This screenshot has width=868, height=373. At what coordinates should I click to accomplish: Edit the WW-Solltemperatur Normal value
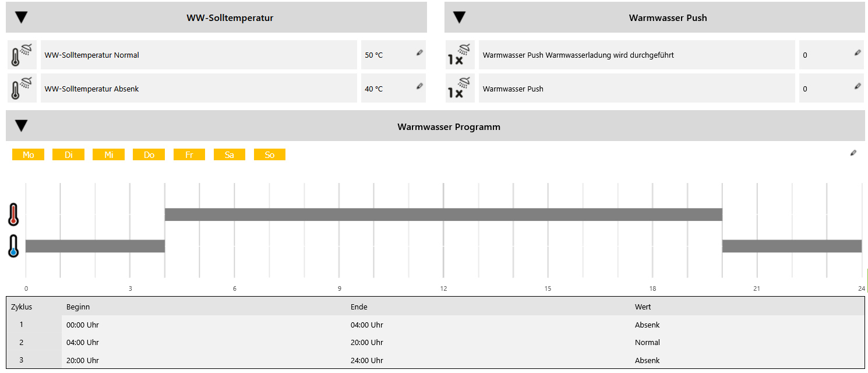[419, 53]
